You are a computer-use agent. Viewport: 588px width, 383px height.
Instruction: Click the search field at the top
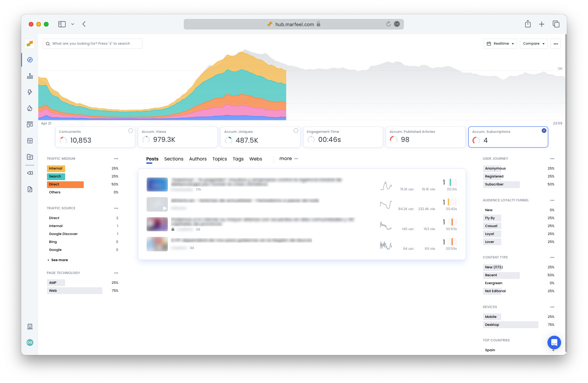click(x=92, y=44)
